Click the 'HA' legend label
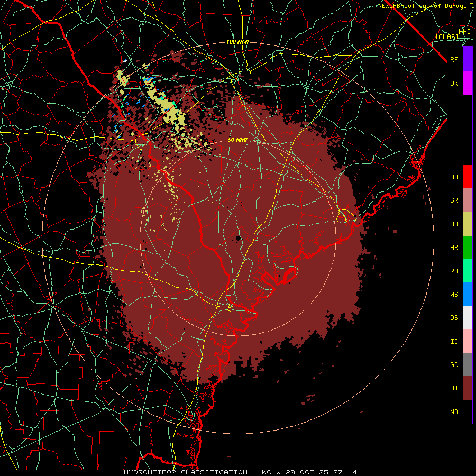Image resolution: width=476 pixels, height=476 pixels. (454, 177)
